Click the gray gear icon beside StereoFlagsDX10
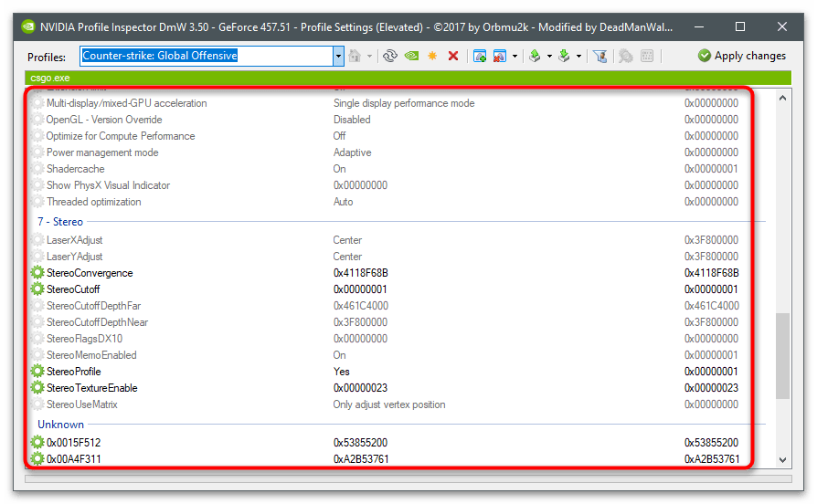This screenshot has width=817, height=504. (37, 339)
